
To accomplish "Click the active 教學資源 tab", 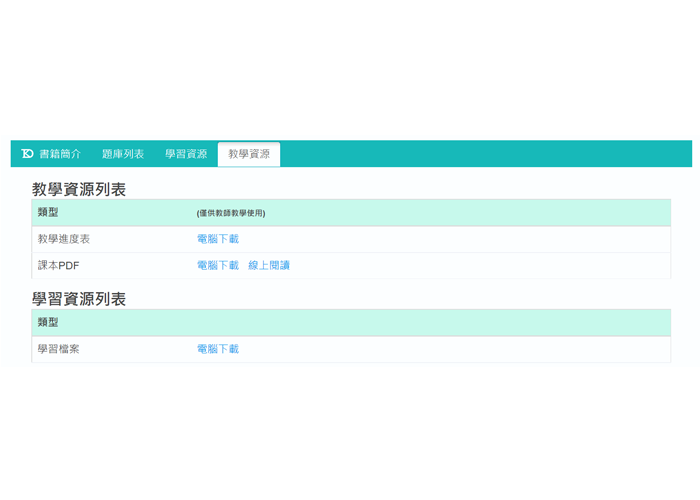I will point(249,154).
